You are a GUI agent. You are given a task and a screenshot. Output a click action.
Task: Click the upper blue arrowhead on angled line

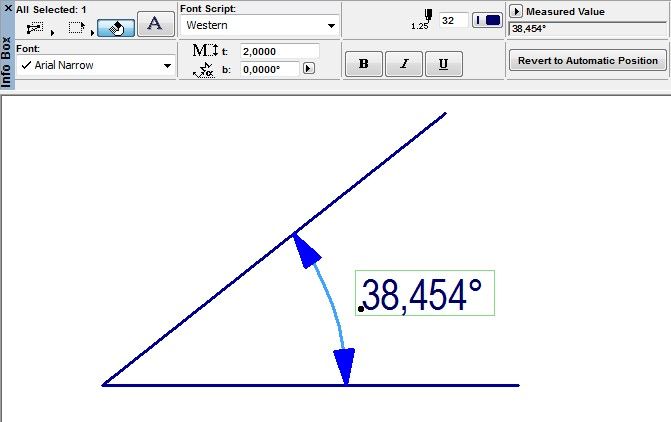[x=306, y=250]
